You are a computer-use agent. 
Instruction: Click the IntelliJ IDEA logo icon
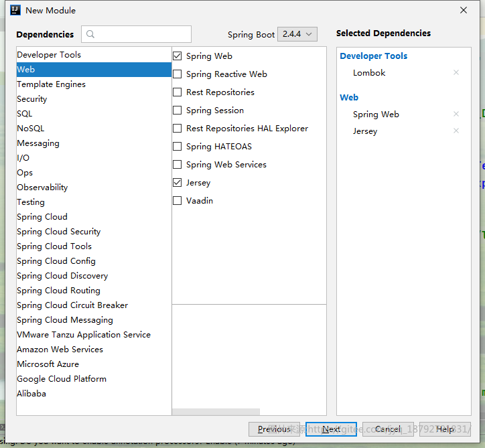(x=15, y=10)
